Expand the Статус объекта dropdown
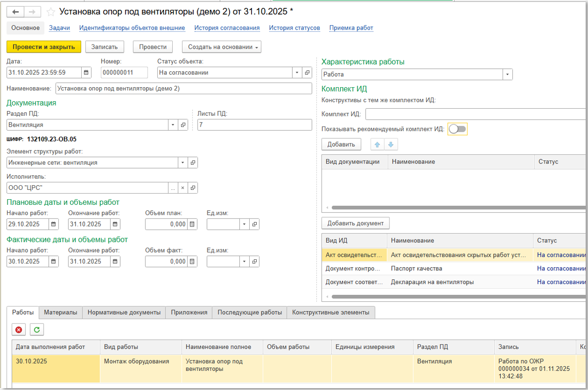The width and height of the screenshot is (588, 390). (297, 73)
